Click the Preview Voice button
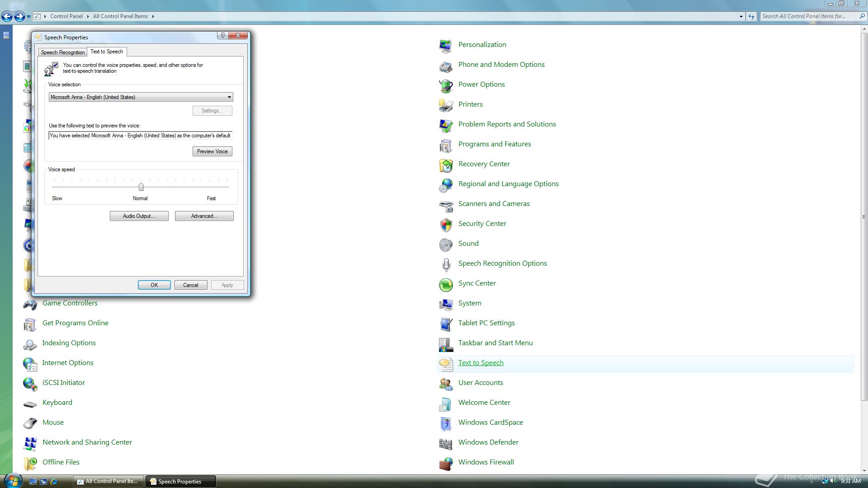Viewport: 868px width, 488px height. tap(212, 151)
